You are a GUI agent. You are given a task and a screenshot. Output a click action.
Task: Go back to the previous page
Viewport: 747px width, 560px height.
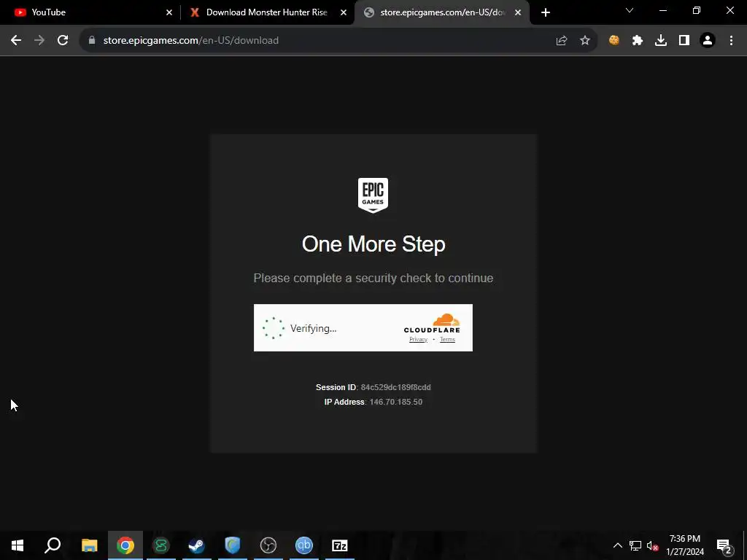(16, 41)
